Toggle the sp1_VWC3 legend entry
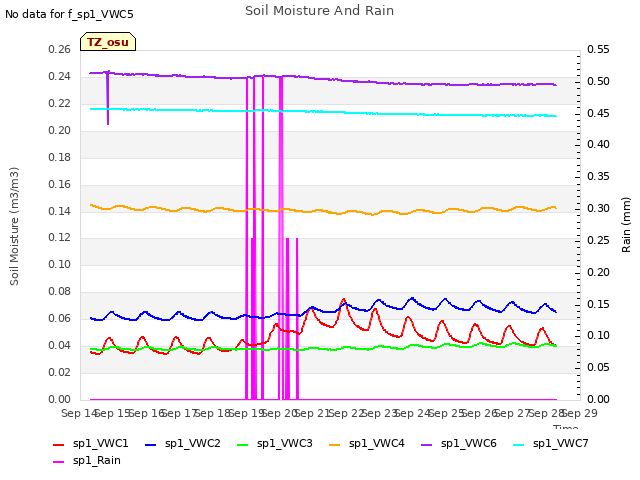 click(275, 444)
